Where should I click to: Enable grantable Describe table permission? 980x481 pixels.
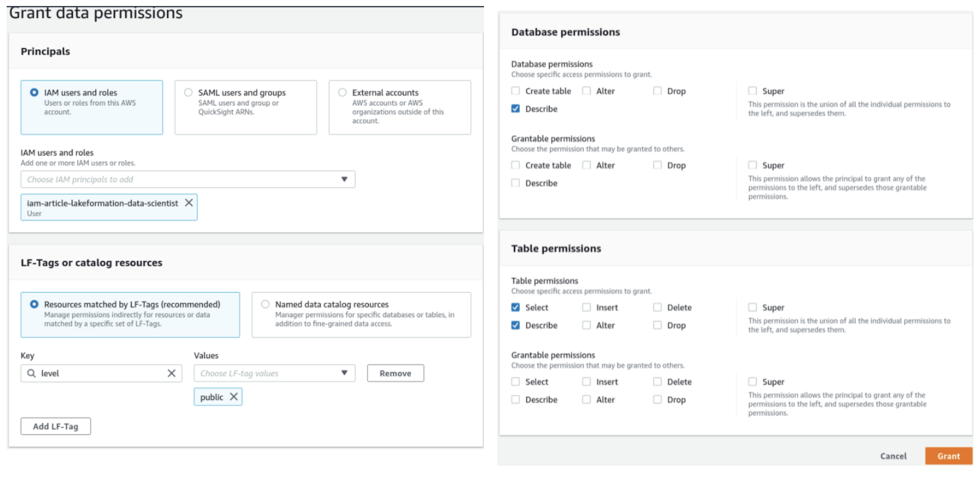pos(515,400)
